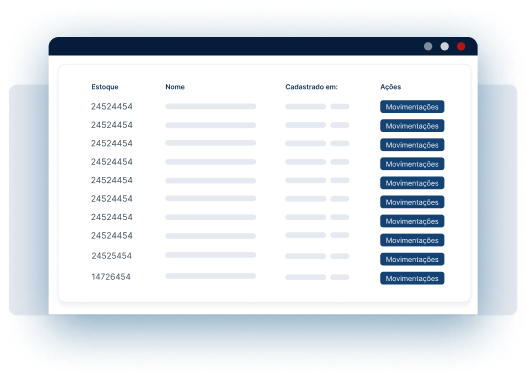The width and height of the screenshot is (530, 378).
Task: Open Movimentações for stock 24525454
Action: [x=412, y=259]
